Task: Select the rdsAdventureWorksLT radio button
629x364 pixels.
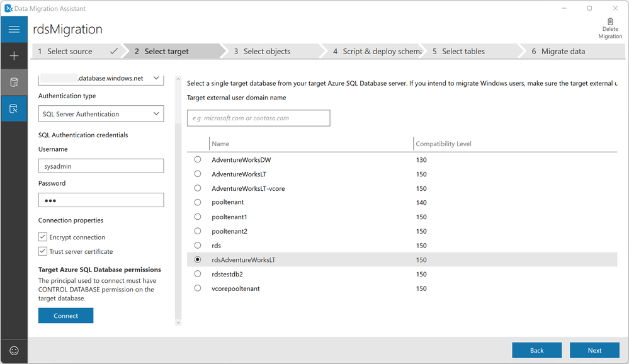Action: point(197,259)
